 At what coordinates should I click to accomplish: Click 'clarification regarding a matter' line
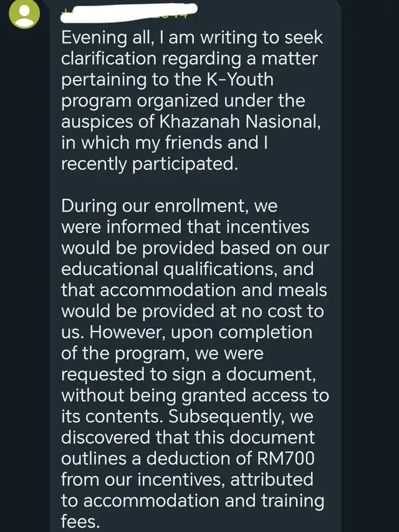coord(190,59)
